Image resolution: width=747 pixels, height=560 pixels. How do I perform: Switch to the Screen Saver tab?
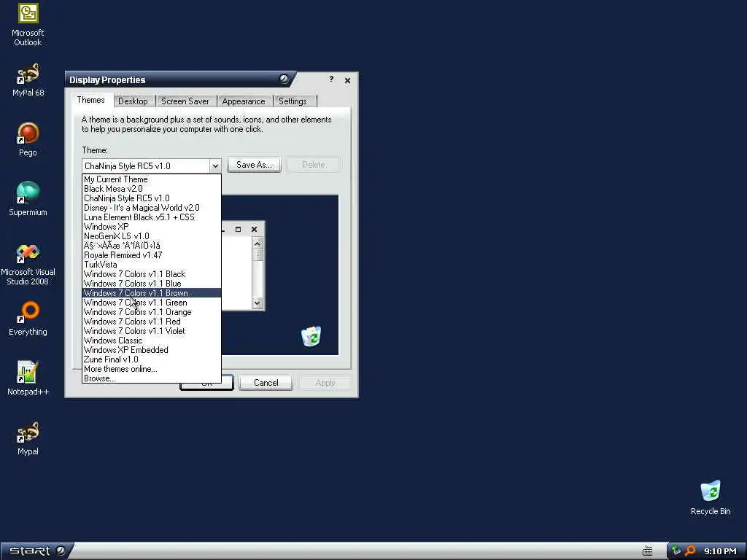(185, 101)
